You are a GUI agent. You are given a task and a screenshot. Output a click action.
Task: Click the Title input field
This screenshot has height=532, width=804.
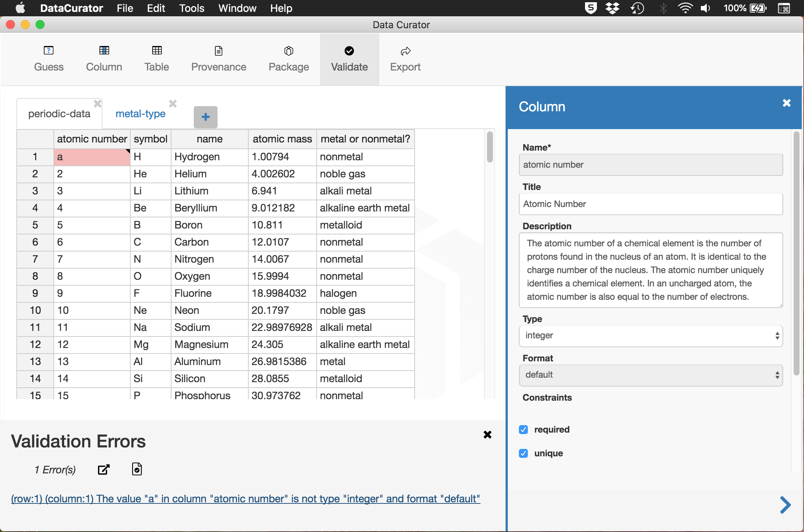click(650, 204)
